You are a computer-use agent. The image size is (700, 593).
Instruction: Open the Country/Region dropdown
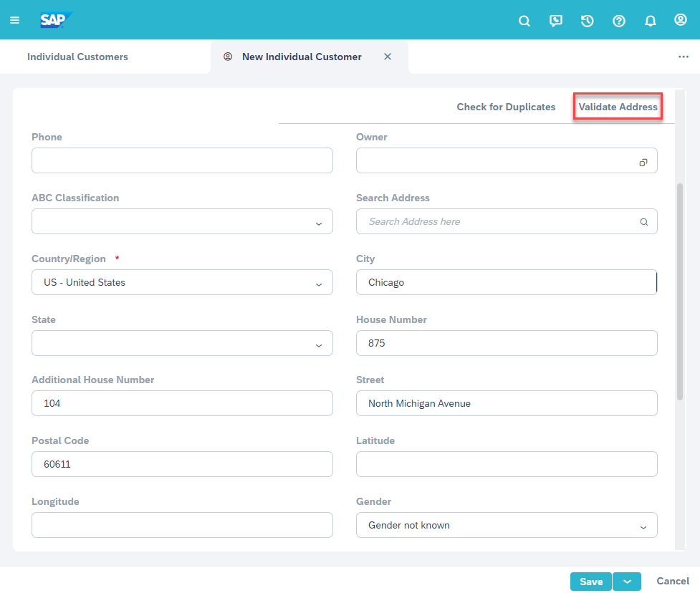click(x=319, y=284)
